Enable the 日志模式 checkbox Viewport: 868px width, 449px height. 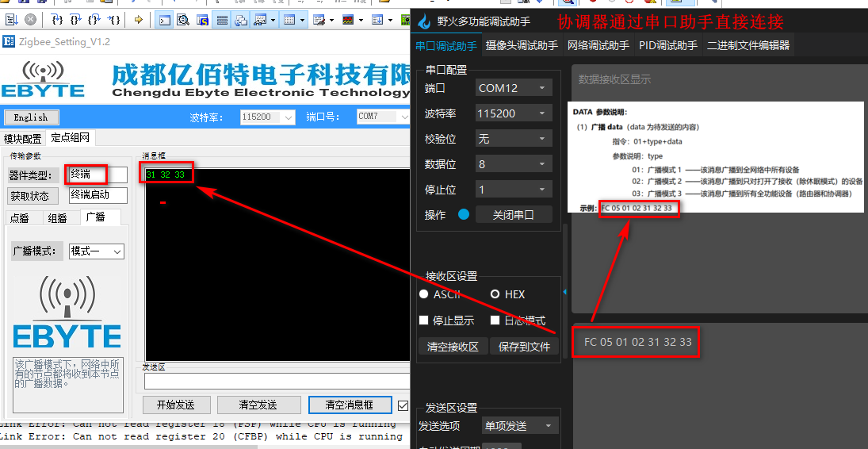tap(495, 320)
